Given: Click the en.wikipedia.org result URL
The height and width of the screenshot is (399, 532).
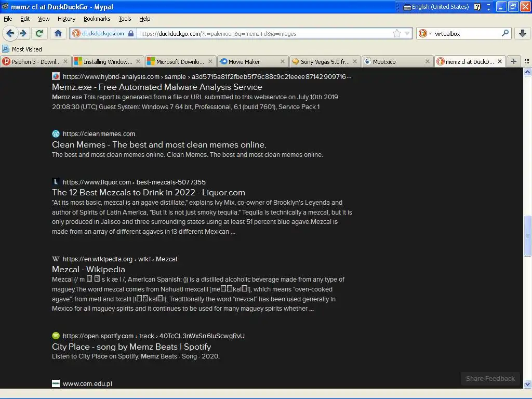Looking at the screenshot, I should tap(120, 259).
